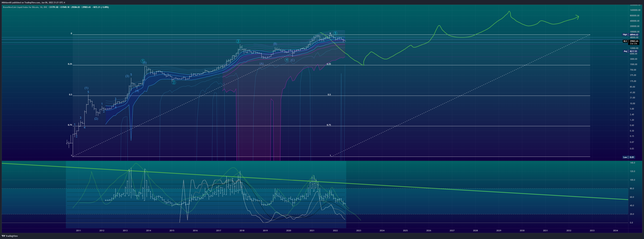Click the open value O31791.82 in the legend
Screen dimensions: 644x239
pyautogui.click(x=54, y=7)
